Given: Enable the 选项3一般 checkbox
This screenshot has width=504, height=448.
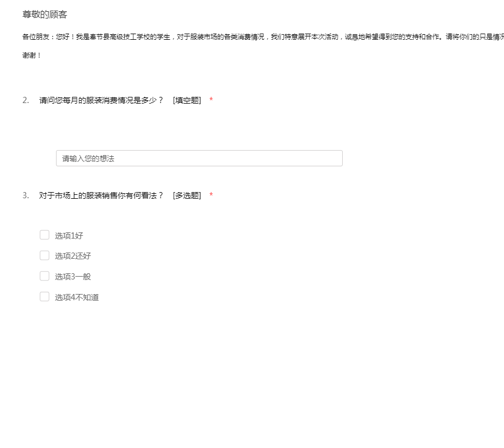Looking at the screenshot, I should [45, 276].
